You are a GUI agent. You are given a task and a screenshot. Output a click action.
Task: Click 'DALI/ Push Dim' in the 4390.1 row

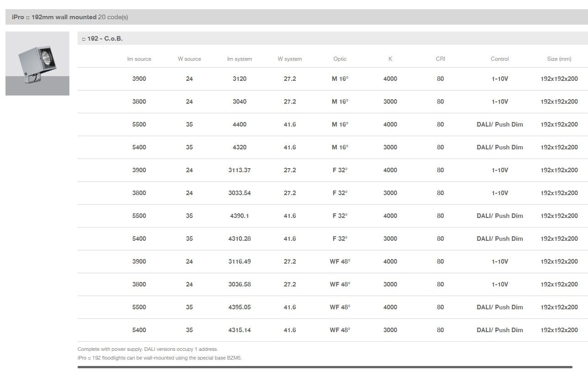point(500,216)
